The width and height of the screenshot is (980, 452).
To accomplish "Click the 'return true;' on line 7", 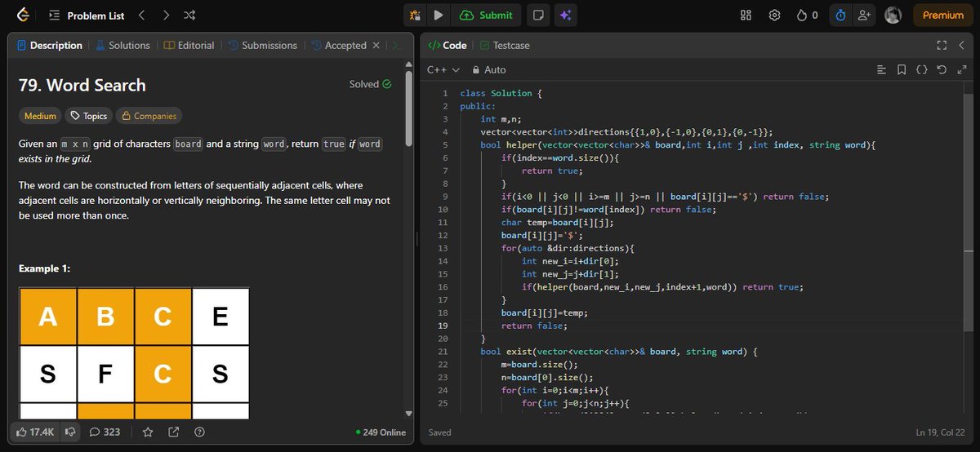I will 552,171.
